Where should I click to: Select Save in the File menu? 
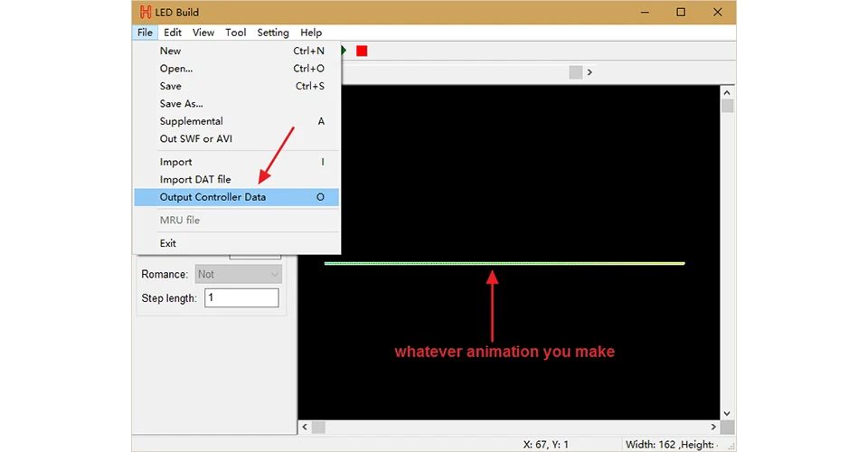(x=237, y=86)
